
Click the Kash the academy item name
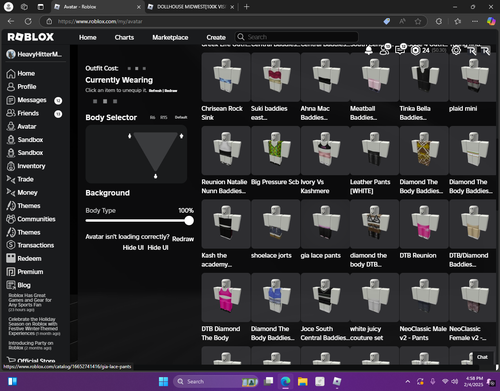[217, 260]
